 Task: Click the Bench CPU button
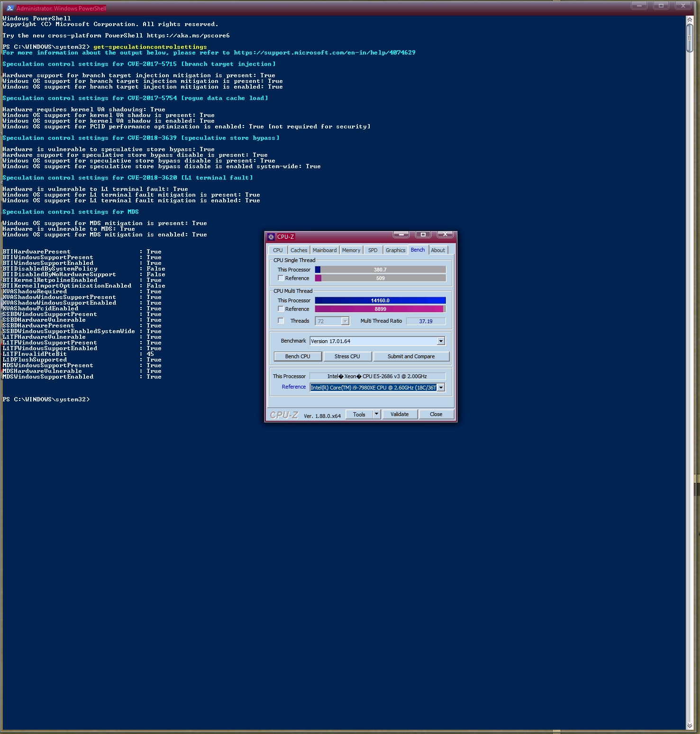click(298, 356)
